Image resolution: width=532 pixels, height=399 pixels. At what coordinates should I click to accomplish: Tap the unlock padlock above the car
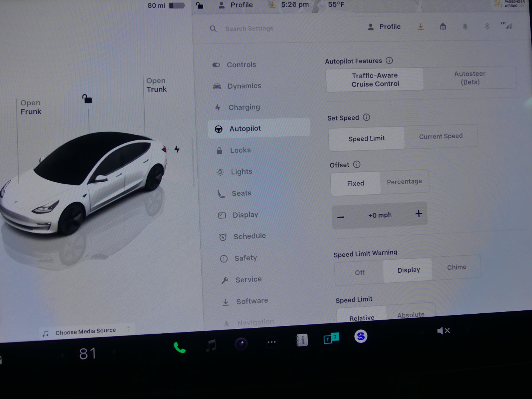point(87,99)
